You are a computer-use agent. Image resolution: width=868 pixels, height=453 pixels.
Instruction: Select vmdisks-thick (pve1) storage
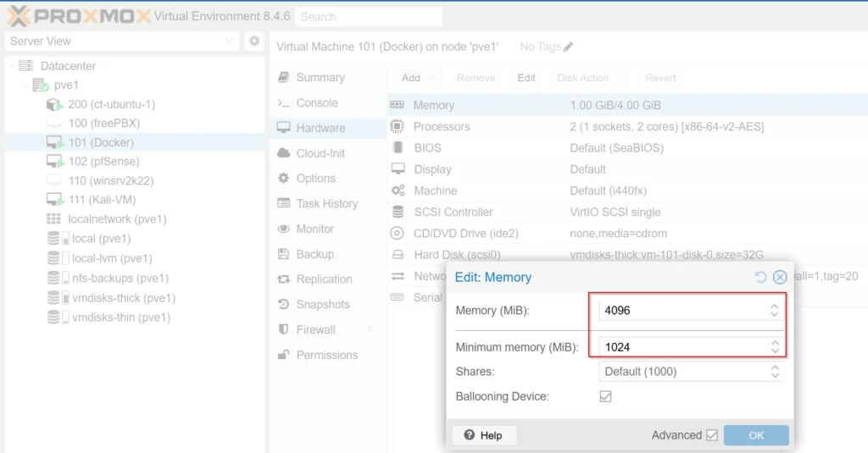(x=124, y=297)
